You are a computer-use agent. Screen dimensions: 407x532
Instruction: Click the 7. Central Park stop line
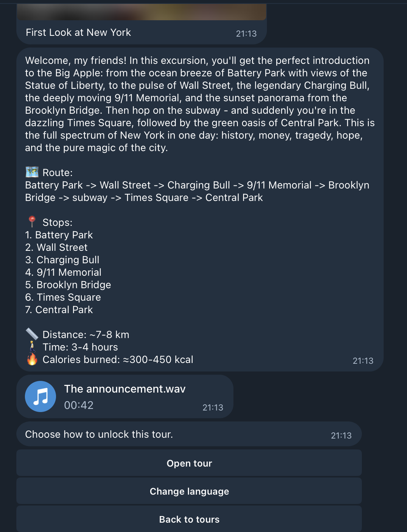coord(59,310)
